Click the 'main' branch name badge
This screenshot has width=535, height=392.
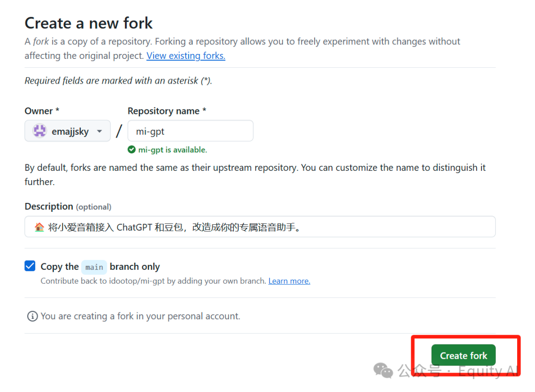click(x=94, y=267)
